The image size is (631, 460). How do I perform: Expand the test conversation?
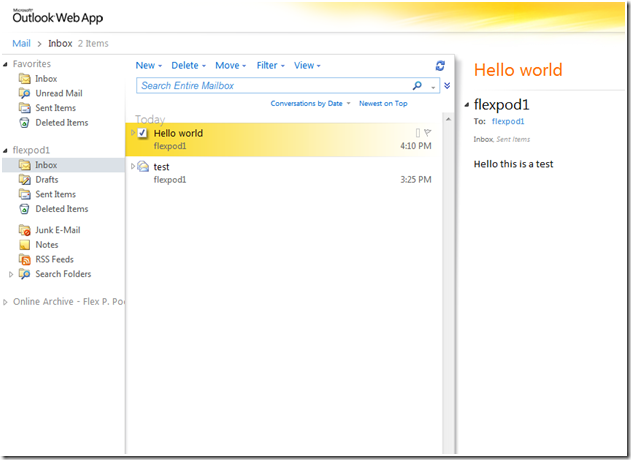point(133,166)
